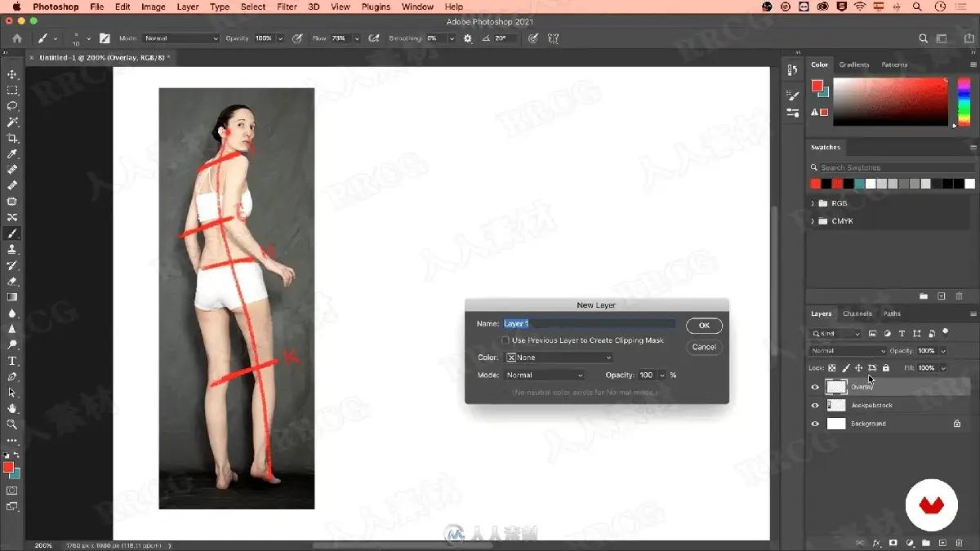The height and width of the screenshot is (551, 980).
Task: Select the Clone Stamp tool
Action: (12, 250)
